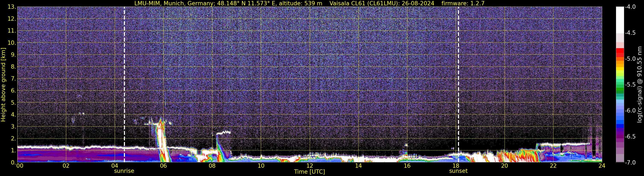Click the firmware: 1.2.7 label
This screenshot has height=176, width=644.
click(463, 3)
